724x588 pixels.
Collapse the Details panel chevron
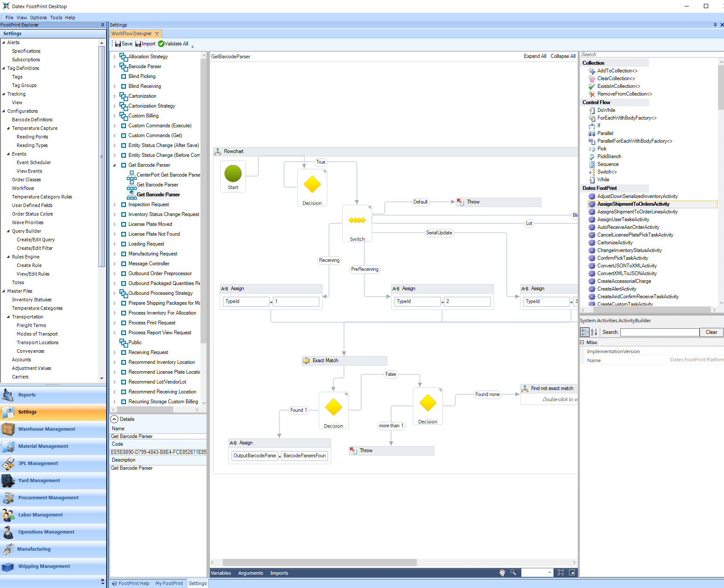coord(114,419)
